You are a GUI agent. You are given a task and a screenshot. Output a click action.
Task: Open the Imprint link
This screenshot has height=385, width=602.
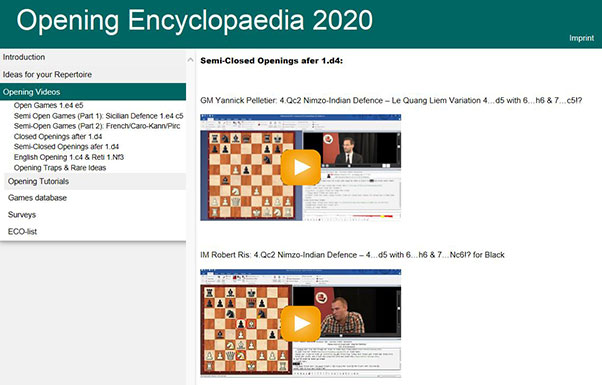(x=581, y=38)
